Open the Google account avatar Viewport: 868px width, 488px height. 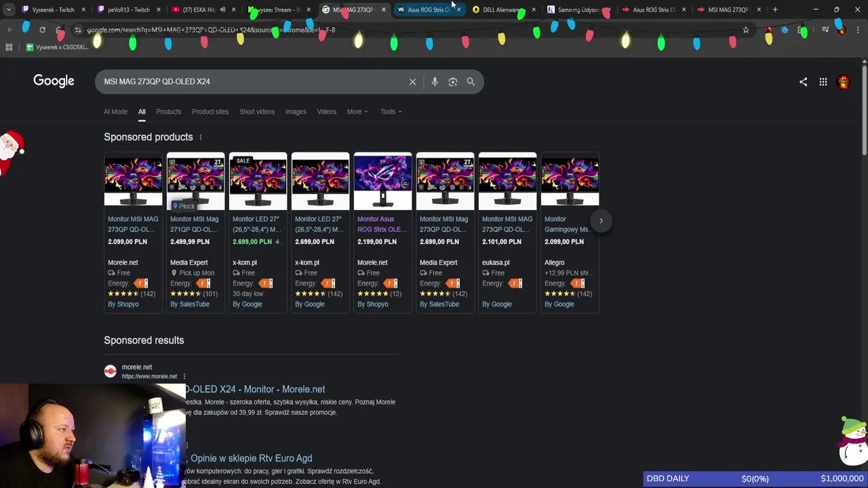pyautogui.click(x=844, y=82)
